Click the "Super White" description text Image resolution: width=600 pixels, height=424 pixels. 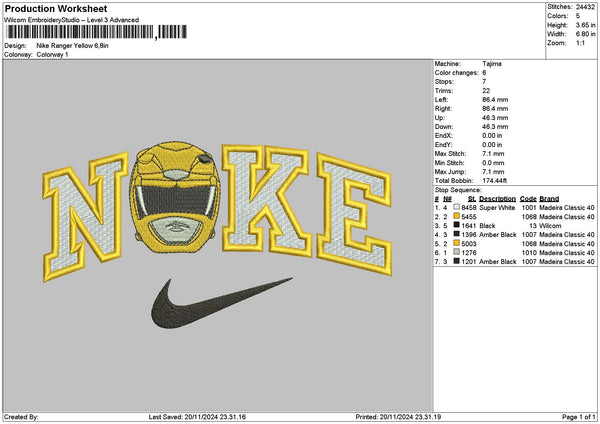pyautogui.click(x=497, y=208)
